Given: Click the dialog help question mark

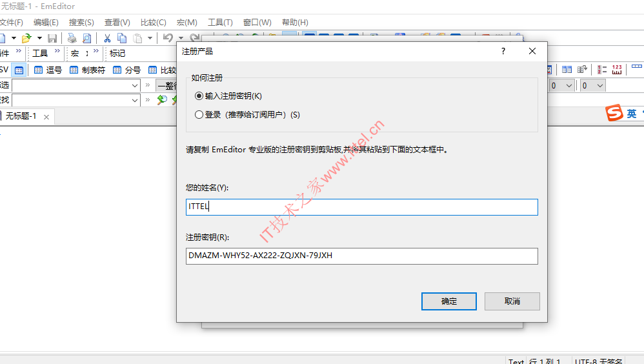Looking at the screenshot, I should 503,51.
